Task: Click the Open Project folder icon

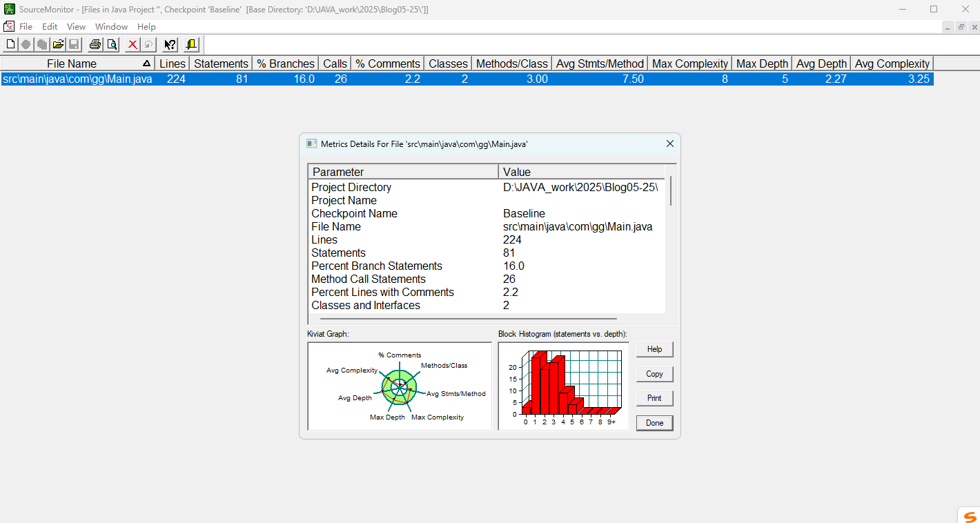Action: coord(58,45)
